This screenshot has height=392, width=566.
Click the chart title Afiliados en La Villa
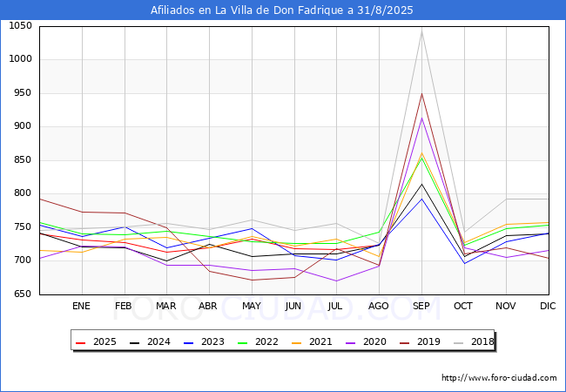pyautogui.click(x=281, y=10)
